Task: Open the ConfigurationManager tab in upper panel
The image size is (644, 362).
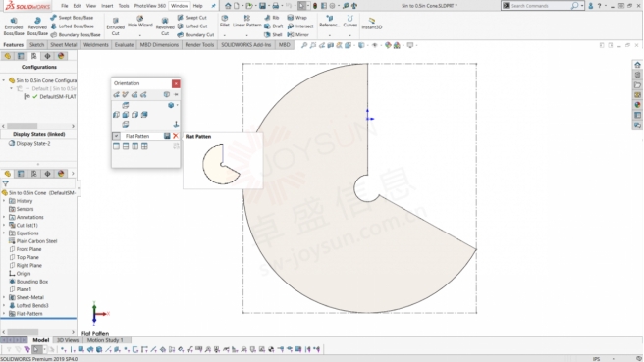Action: [34, 56]
